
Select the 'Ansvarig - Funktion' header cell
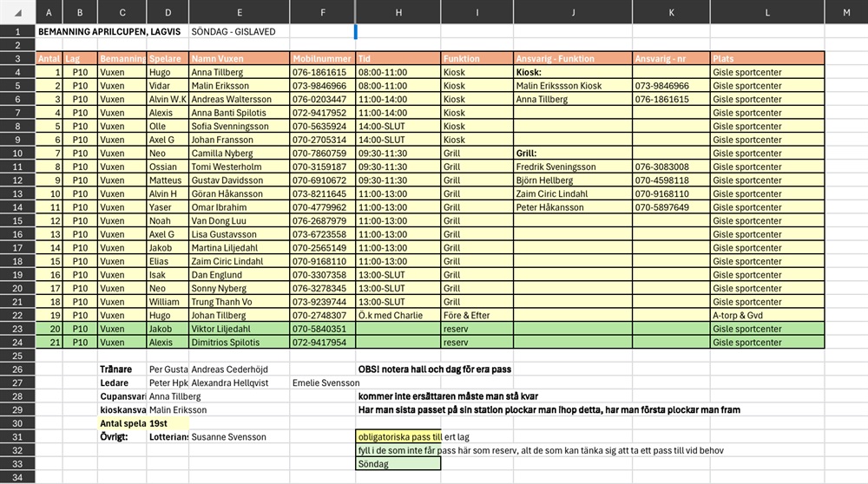[x=572, y=59]
